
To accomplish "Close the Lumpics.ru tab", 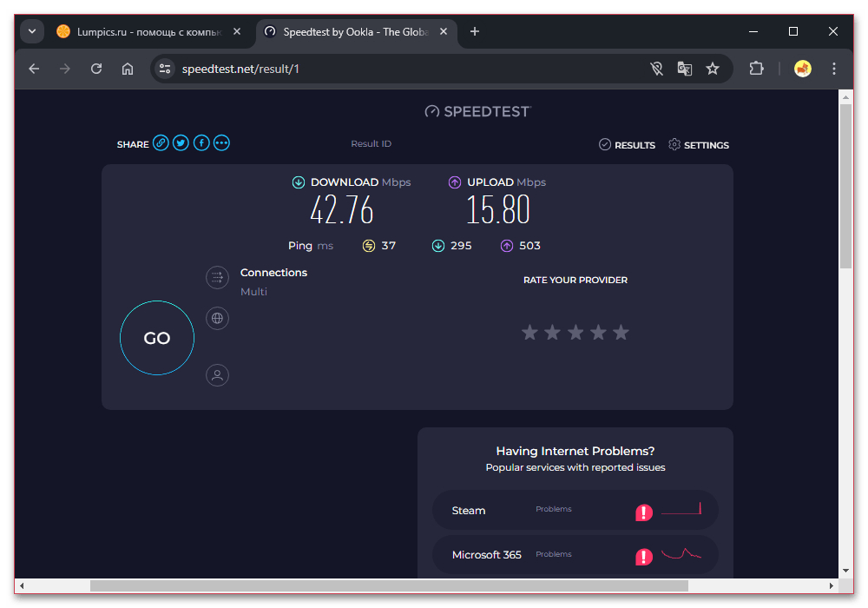I will click(237, 31).
